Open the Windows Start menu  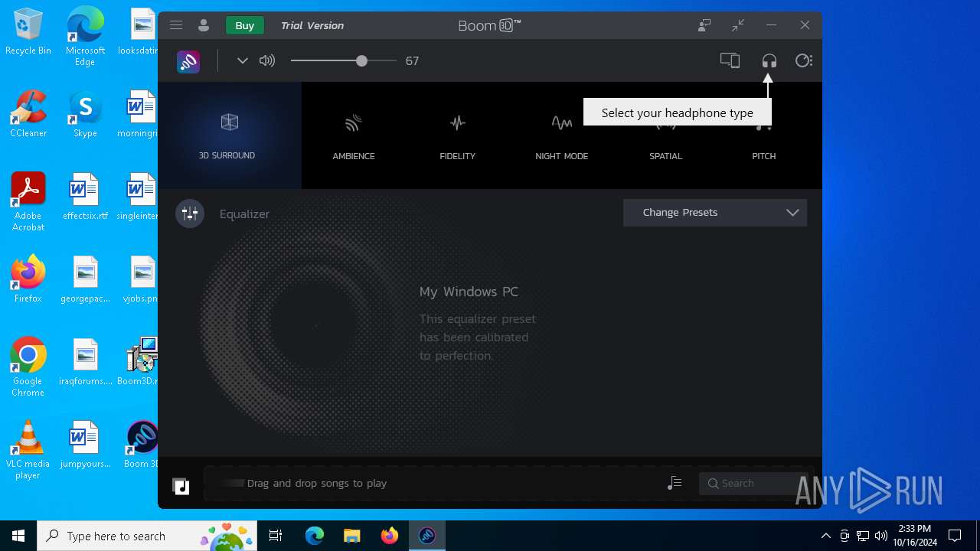click(x=18, y=536)
